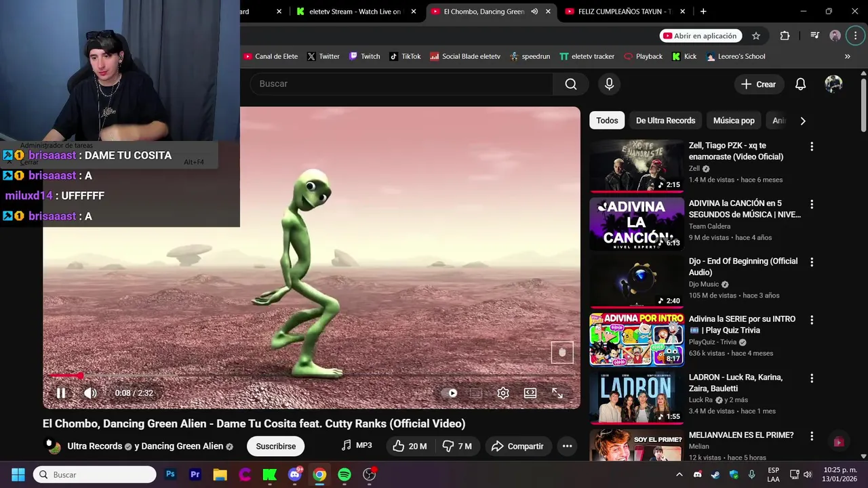The height and width of the screenshot is (488, 868).
Task: Dislike the video with 7 M
Action: click(457, 446)
